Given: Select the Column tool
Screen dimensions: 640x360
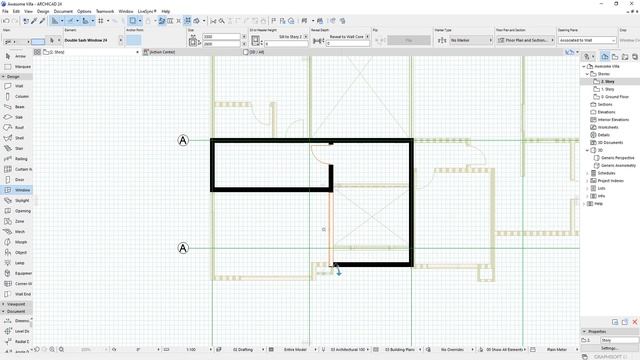Looking at the screenshot, I should tap(16, 96).
